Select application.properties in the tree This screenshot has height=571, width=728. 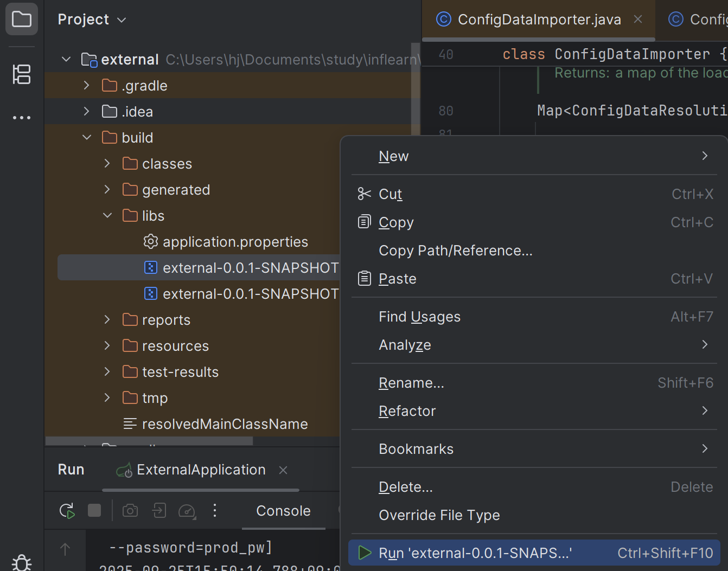click(235, 242)
